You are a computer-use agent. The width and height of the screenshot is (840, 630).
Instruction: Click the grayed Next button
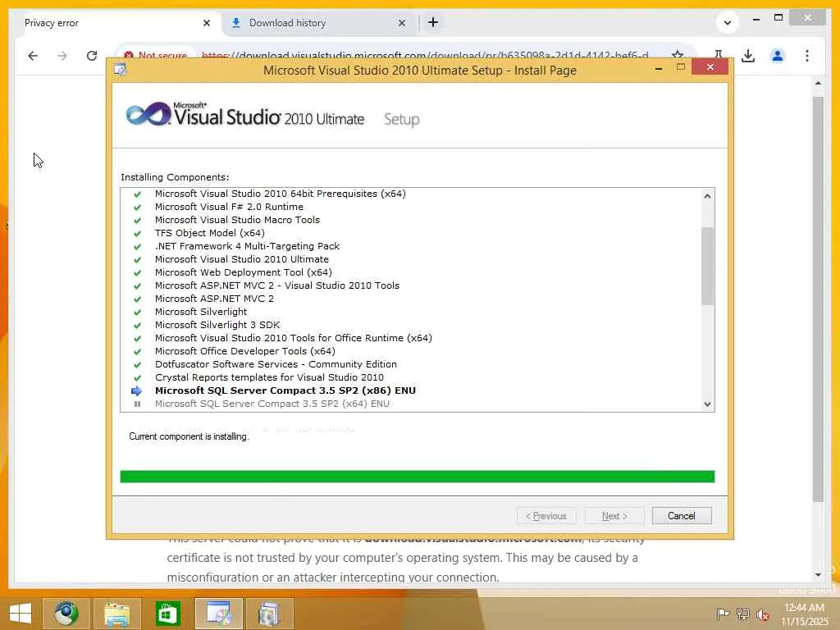[x=614, y=516]
